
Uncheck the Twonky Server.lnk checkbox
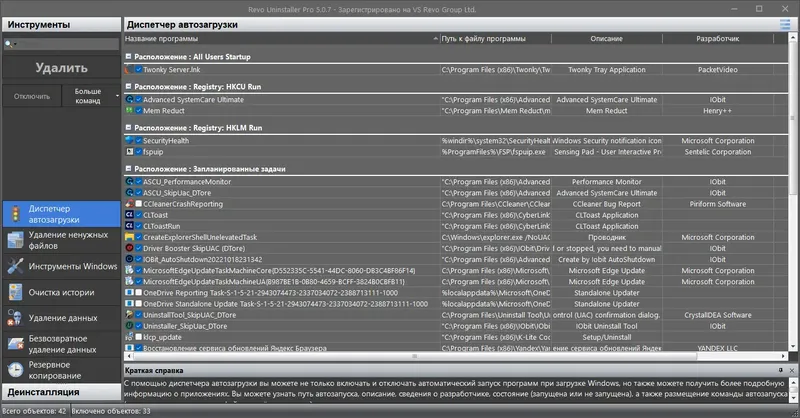click(138, 69)
